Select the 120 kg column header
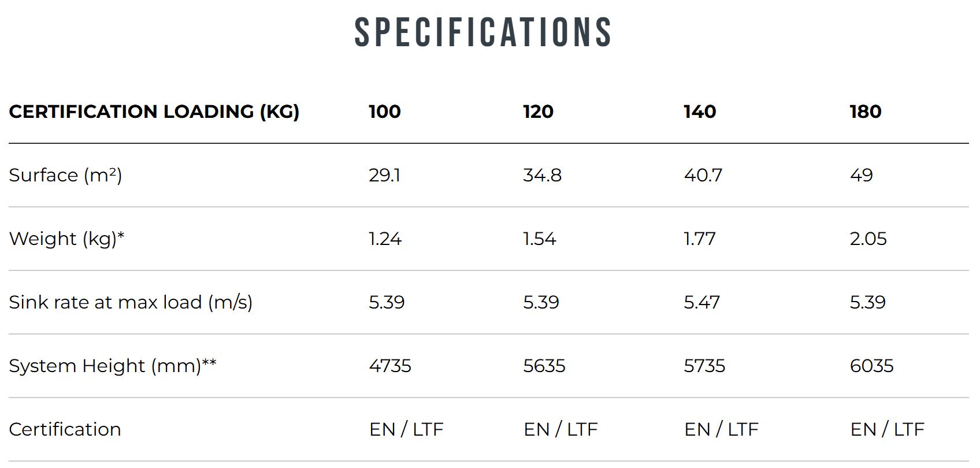 point(538,112)
